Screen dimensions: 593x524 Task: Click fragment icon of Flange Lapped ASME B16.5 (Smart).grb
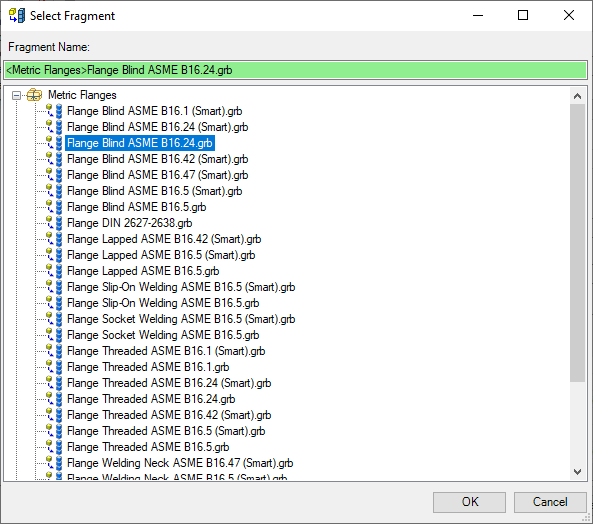tap(54, 255)
